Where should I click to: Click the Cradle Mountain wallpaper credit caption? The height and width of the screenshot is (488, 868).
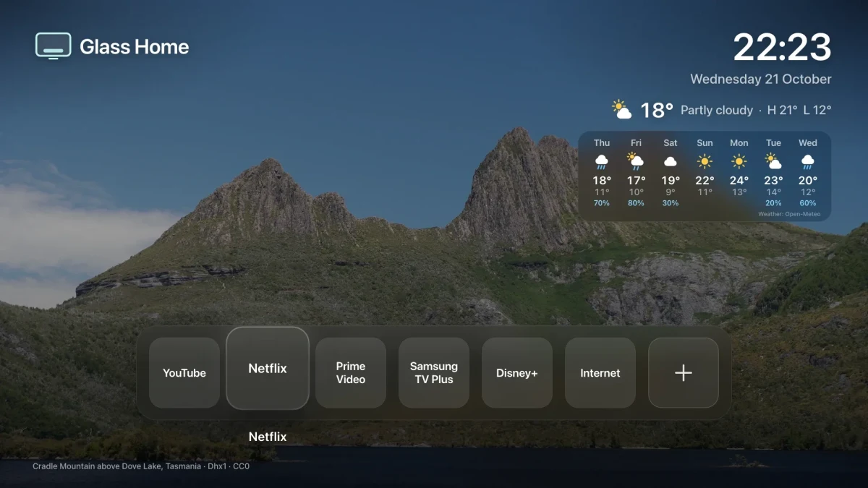tap(141, 466)
